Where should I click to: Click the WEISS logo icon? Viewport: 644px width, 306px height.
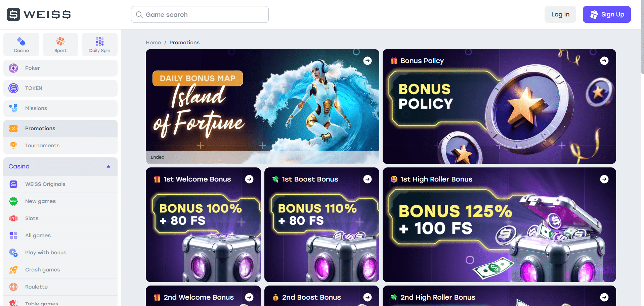tap(13, 14)
